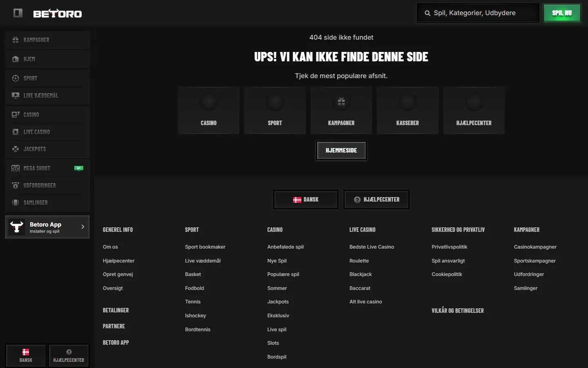Open the Eksklusiv casino link
The height and width of the screenshot is (368, 588).
tap(278, 316)
